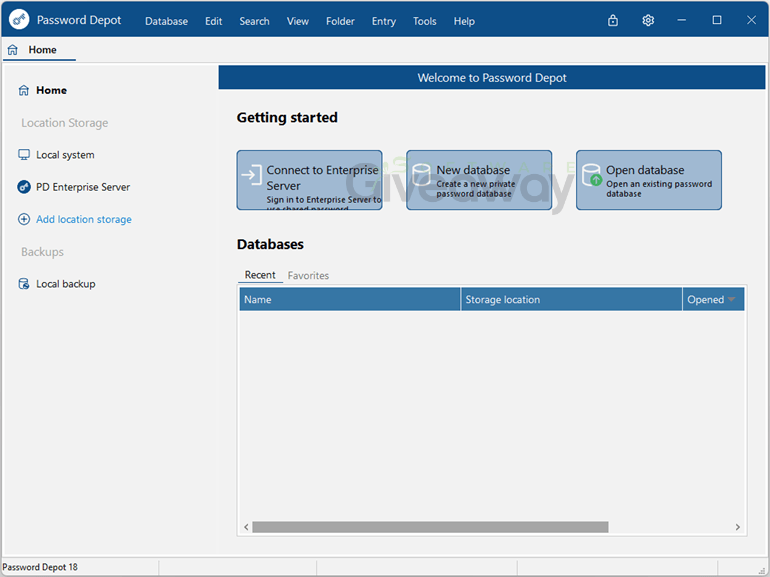
Task: Click the Backups section label
Action: click(42, 252)
